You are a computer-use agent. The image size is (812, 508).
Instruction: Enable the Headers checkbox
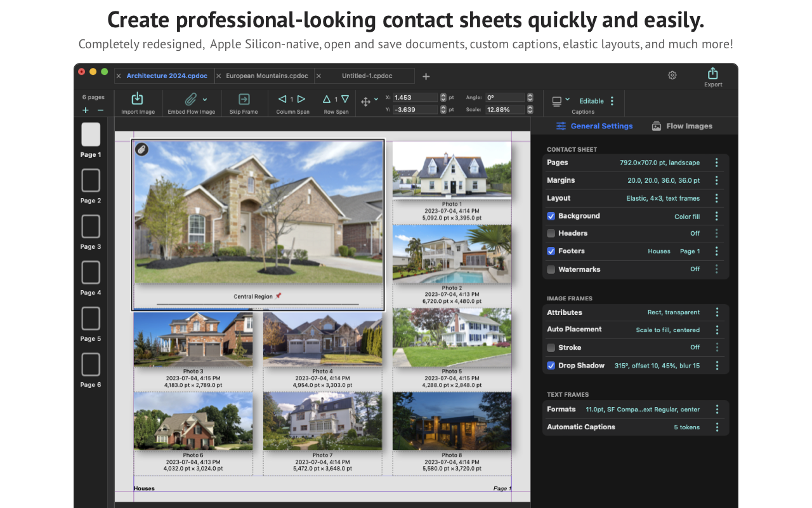[551, 233]
